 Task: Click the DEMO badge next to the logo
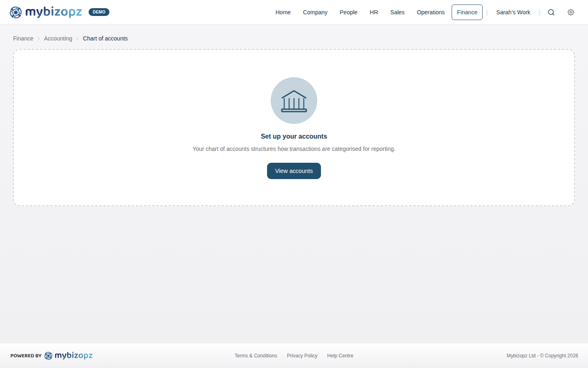pos(99,12)
